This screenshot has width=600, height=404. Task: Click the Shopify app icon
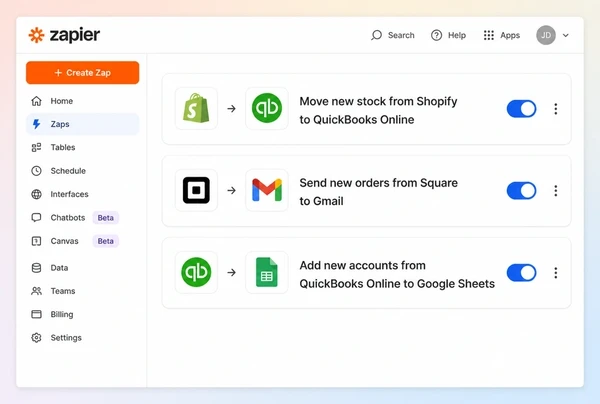coord(196,108)
